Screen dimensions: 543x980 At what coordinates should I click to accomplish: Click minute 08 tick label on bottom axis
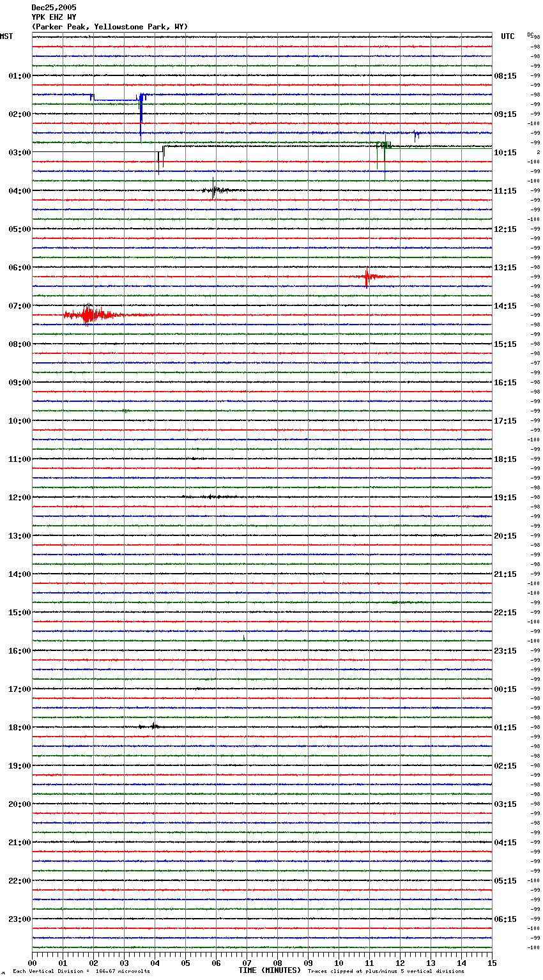click(x=277, y=963)
